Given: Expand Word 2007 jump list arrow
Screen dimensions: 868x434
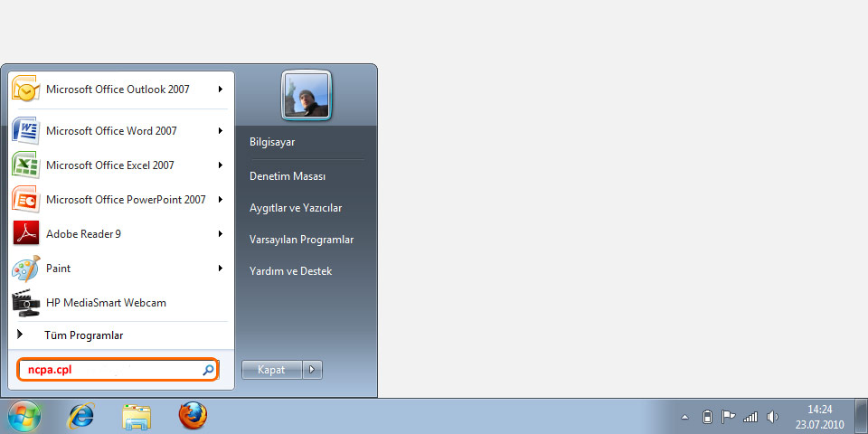Looking at the screenshot, I should 221,130.
